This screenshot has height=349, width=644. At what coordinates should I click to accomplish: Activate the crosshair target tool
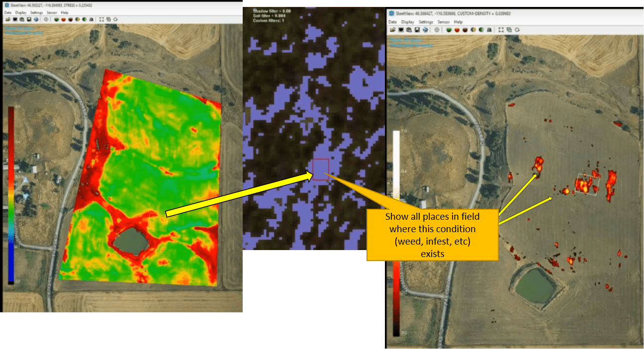46,19
